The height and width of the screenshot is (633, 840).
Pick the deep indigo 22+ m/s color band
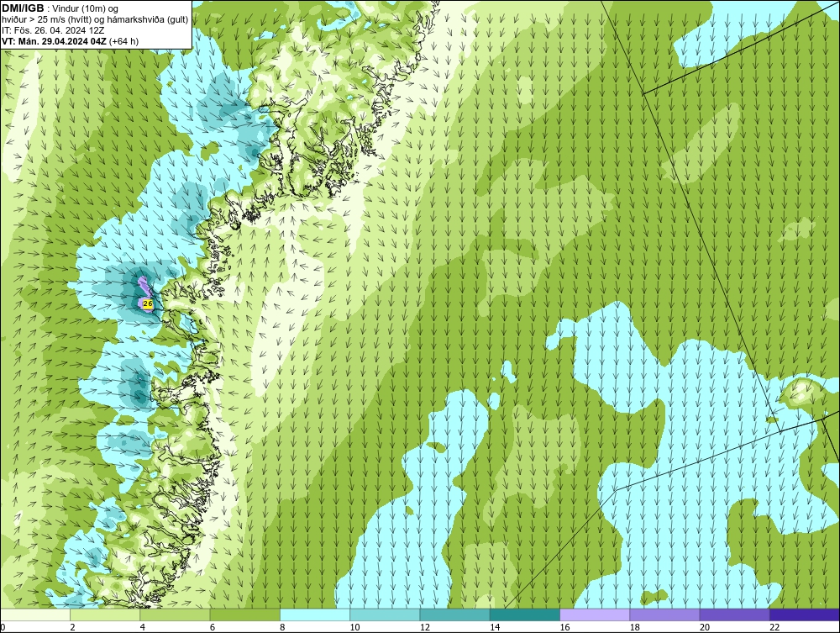click(805, 615)
